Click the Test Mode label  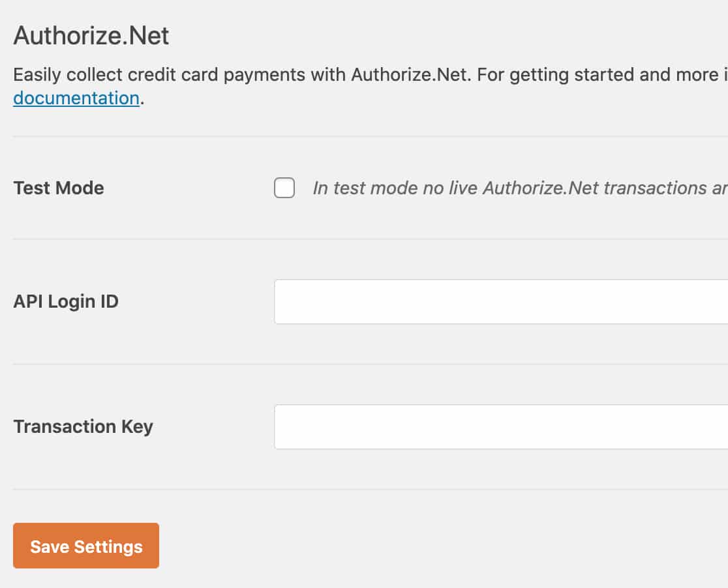click(x=58, y=188)
